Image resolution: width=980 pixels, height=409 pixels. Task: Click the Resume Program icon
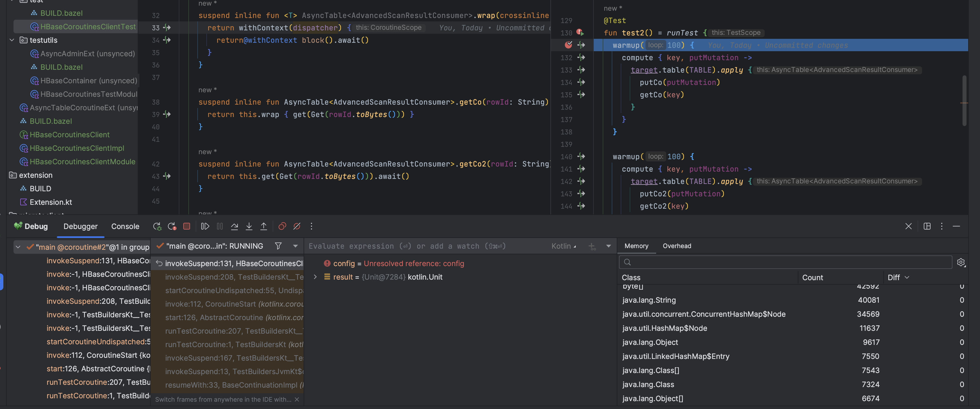point(205,226)
